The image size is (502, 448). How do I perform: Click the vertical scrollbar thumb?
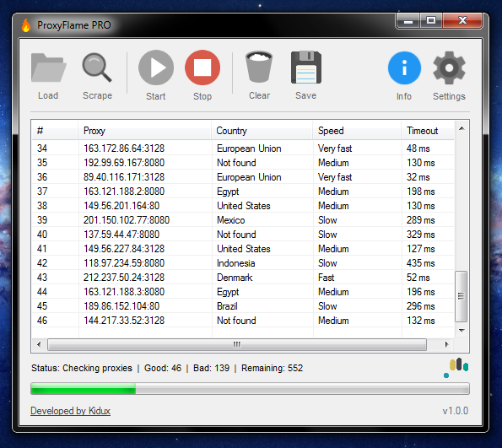pos(461,296)
